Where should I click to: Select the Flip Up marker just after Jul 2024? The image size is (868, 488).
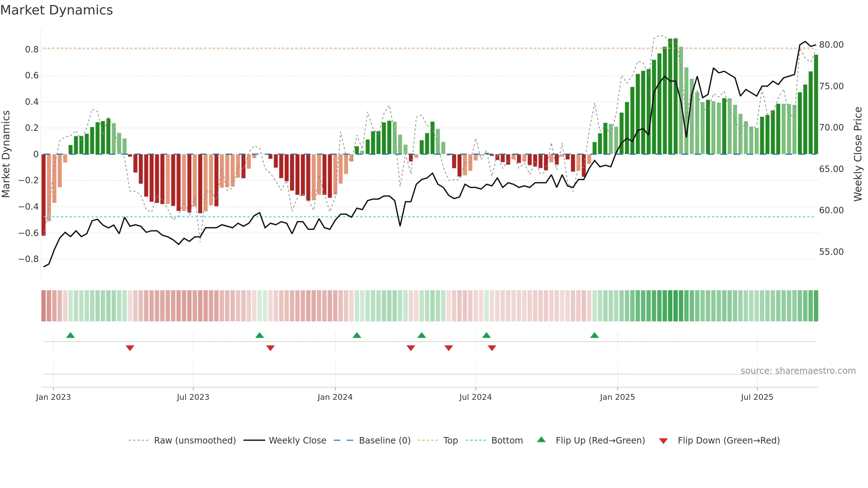(x=486, y=335)
